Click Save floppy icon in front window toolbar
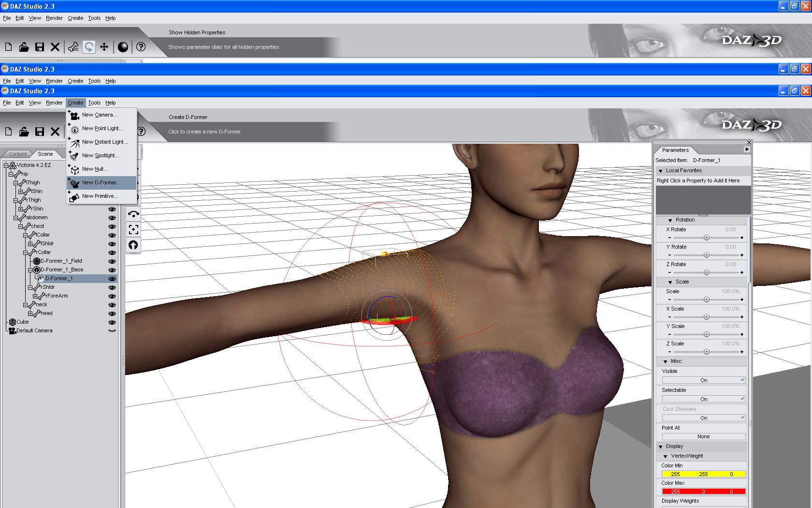Viewport: 812px width, 508px height. coord(40,132)
